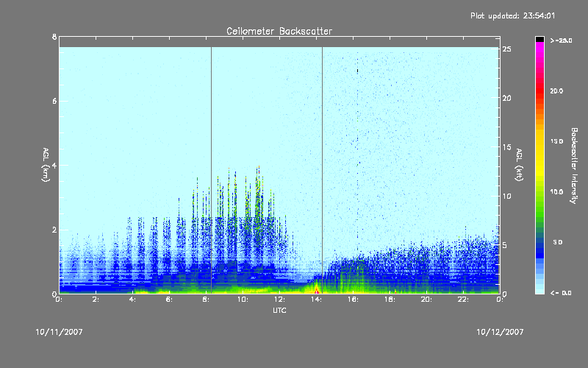
Task: Click the "20:" UTC hour tick label
Action: (x=427, y=300)
